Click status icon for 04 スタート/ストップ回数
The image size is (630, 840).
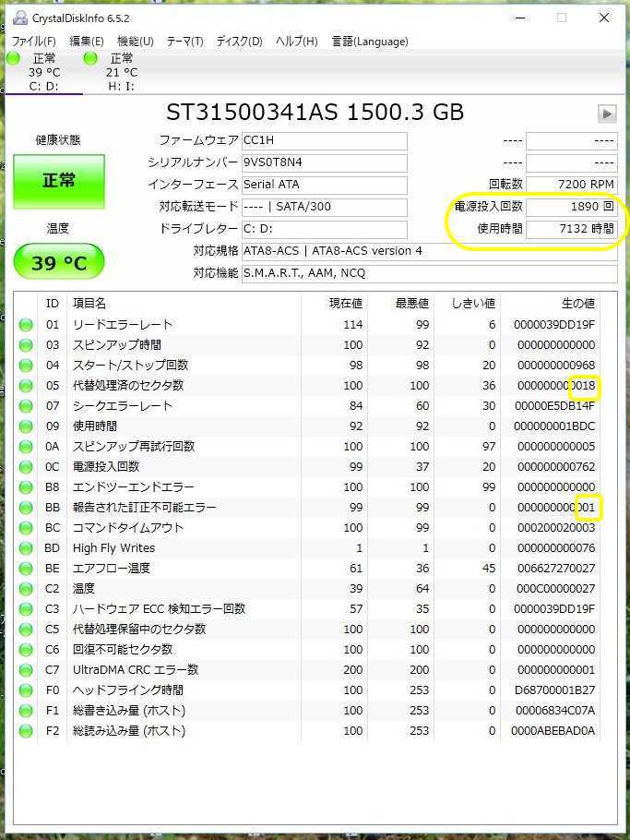(x=26, y=366)
